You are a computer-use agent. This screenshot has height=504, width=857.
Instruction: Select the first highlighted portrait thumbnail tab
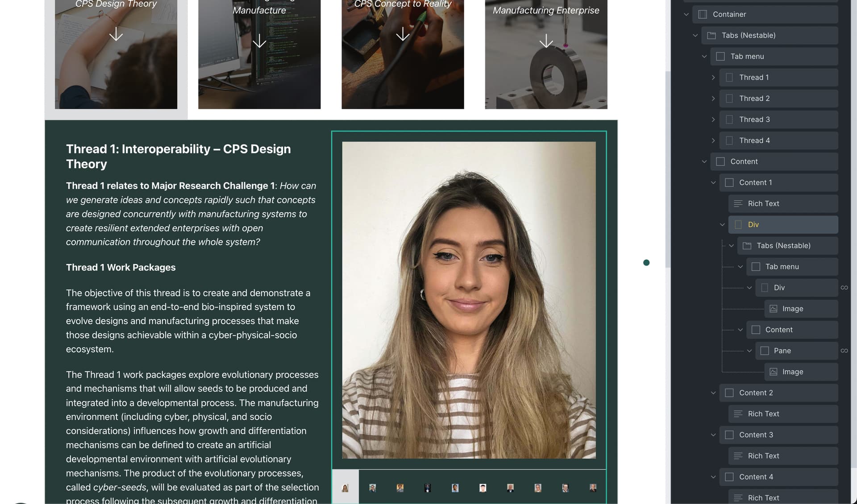click(x=345, y=487)
